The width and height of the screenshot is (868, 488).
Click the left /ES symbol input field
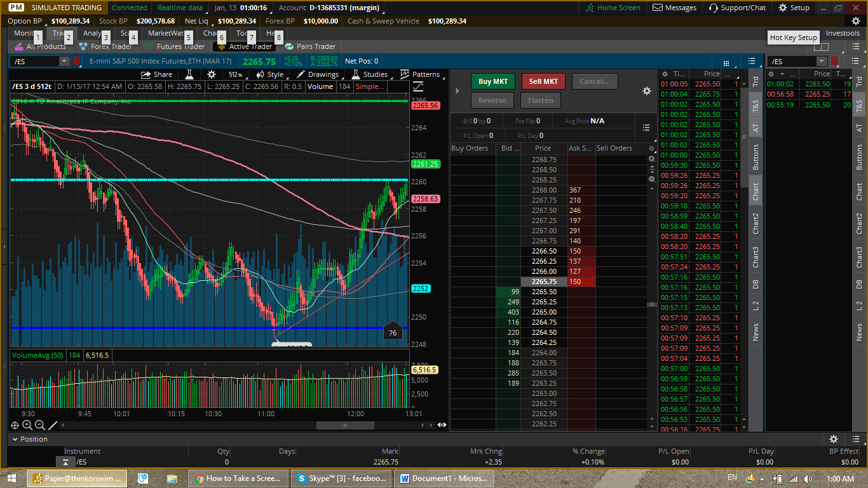click(x=34, y=61)
